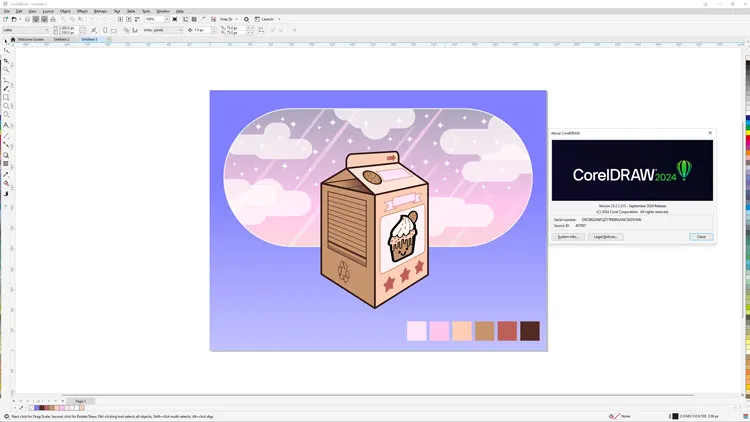Activate the Ellipse tool
The height and width of the screenshot is (422, 750).
point(6,106)
